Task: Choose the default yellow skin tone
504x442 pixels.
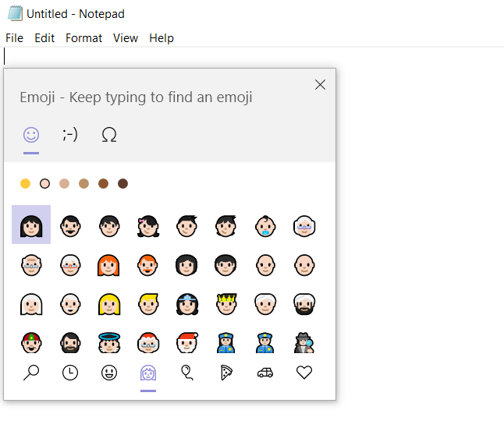Action: pyautogui.click(x=25, y=184)
